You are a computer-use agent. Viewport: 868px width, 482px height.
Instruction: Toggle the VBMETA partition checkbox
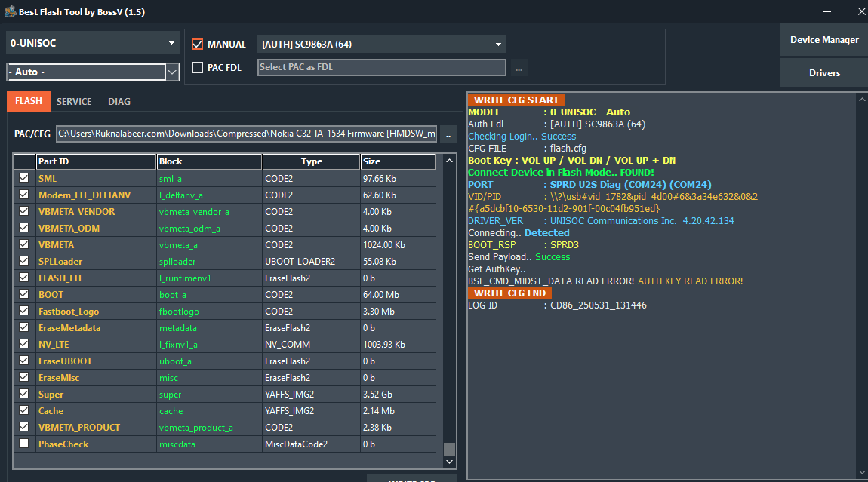coord(23,244)
